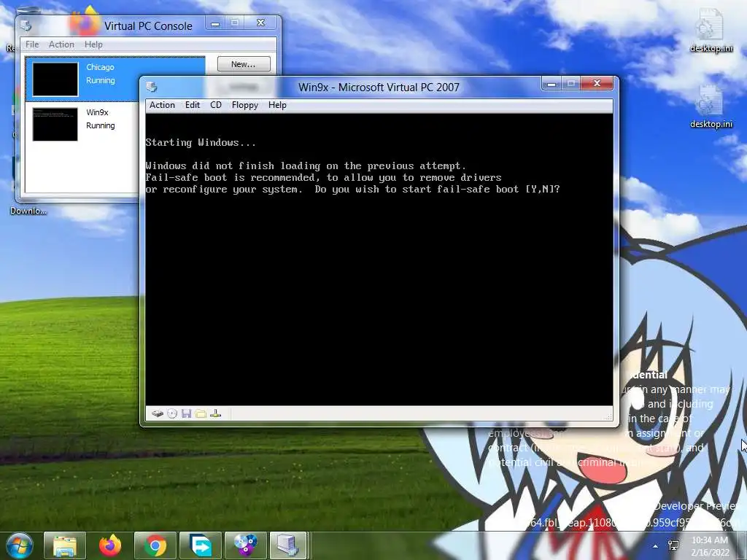Show hidden tray icons arrow

pos(656,546)
